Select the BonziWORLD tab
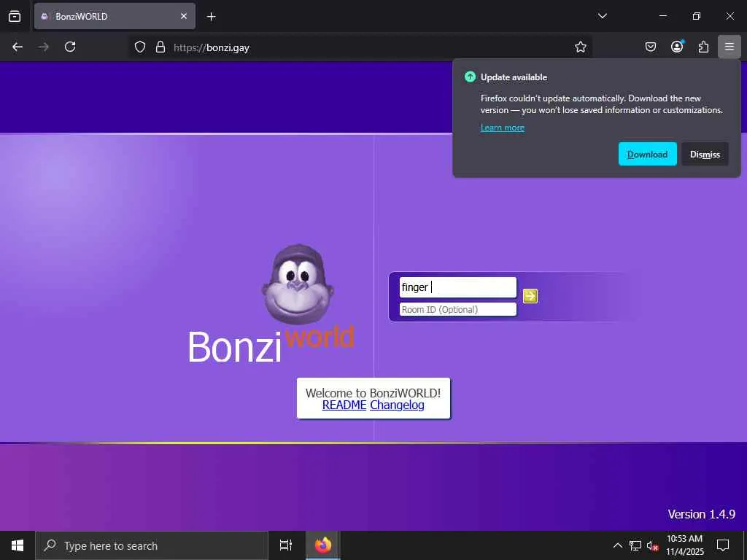 pos(115,16)
